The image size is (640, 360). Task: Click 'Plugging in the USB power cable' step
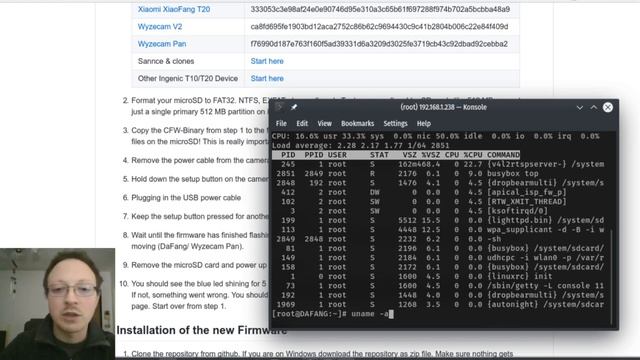(186, 198)
